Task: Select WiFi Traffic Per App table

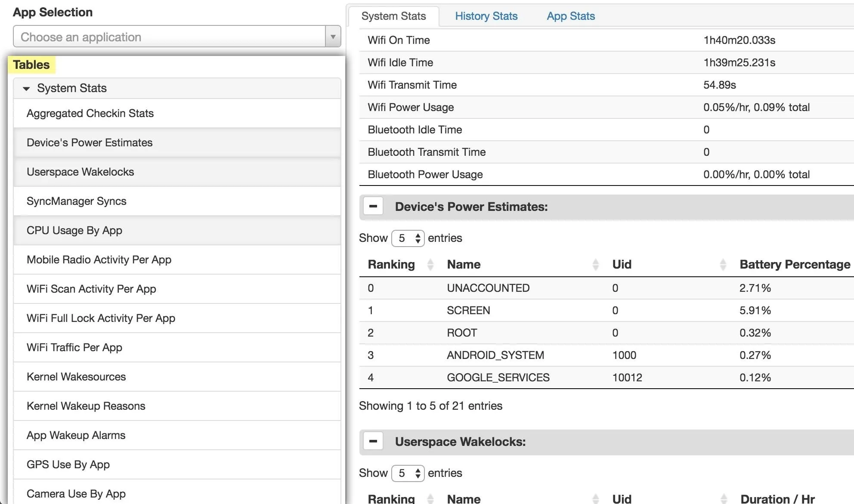Action: click(x=177, y=347)
